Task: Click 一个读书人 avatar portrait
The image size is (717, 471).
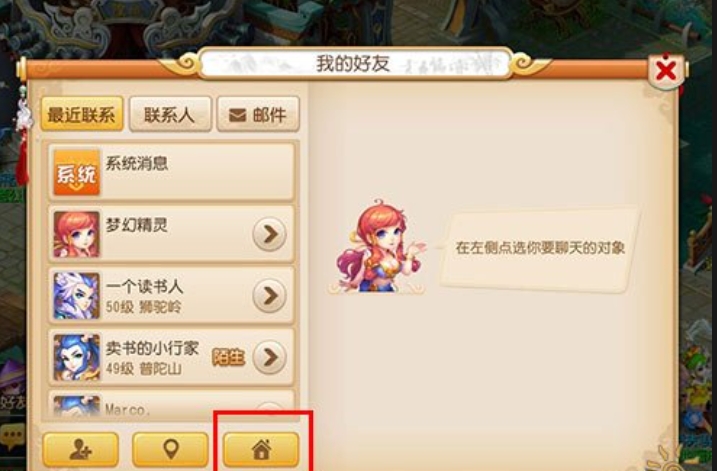Action: pyautogui.click(x=76, y=296)
